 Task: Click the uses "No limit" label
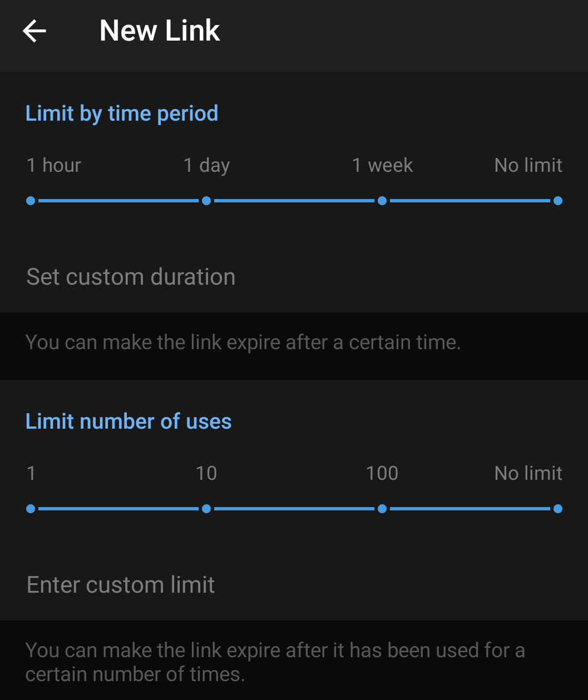coord(528,473)
